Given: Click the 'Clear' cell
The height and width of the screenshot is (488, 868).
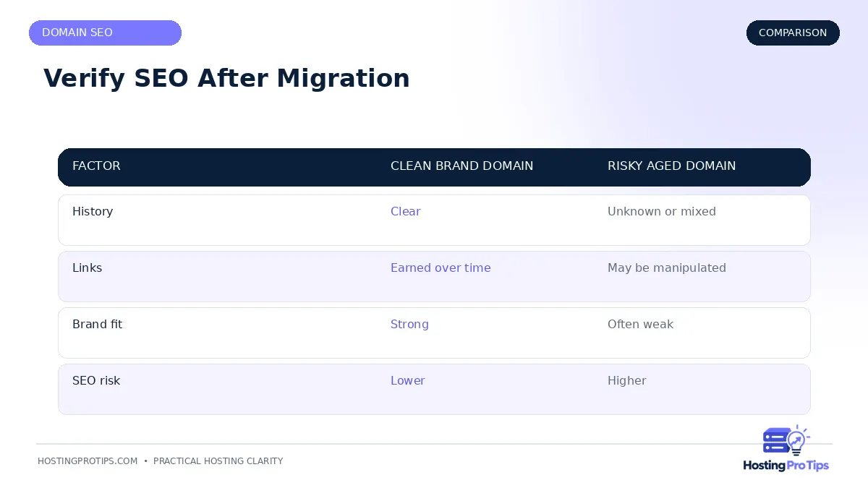Looking at the screenshot, I should (x=405, y=211).
